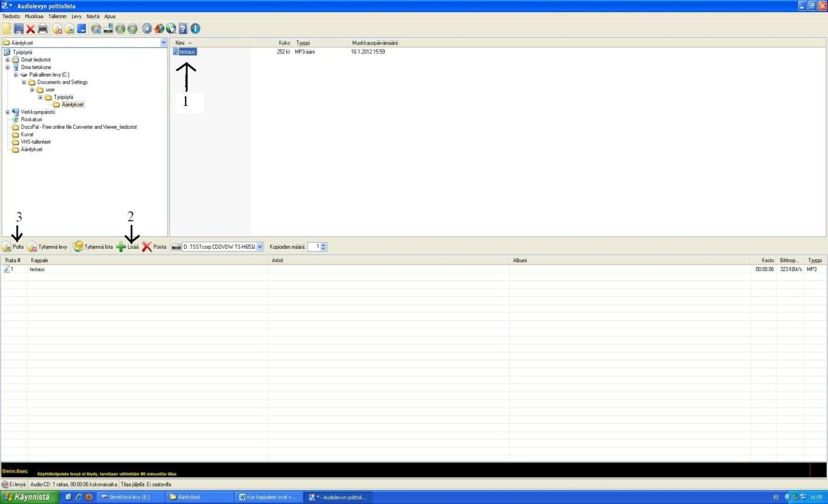Screen dimensions: 828x504
Task: Toggle the expander next to Verkkoympäristö
Action: [8, 112]
